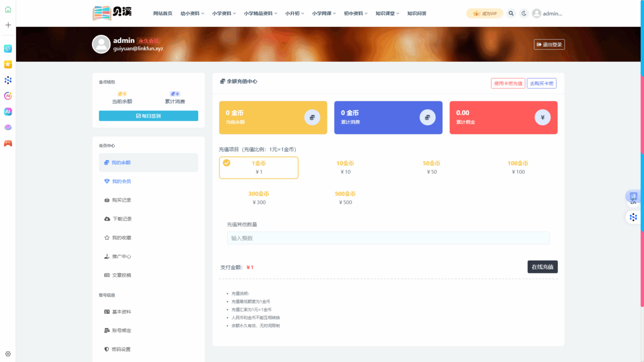Open the 知识课堂 dropdown menu

click(387, 13)
